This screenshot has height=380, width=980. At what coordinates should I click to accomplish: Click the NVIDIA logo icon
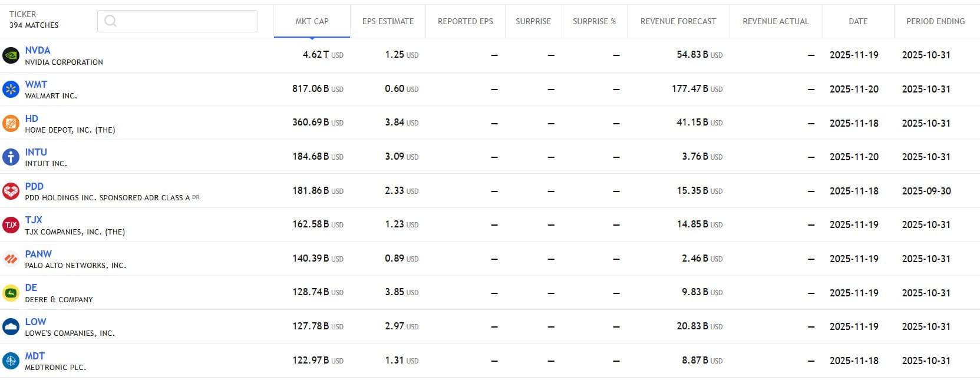pyautogui.click(x=11, y=55)
